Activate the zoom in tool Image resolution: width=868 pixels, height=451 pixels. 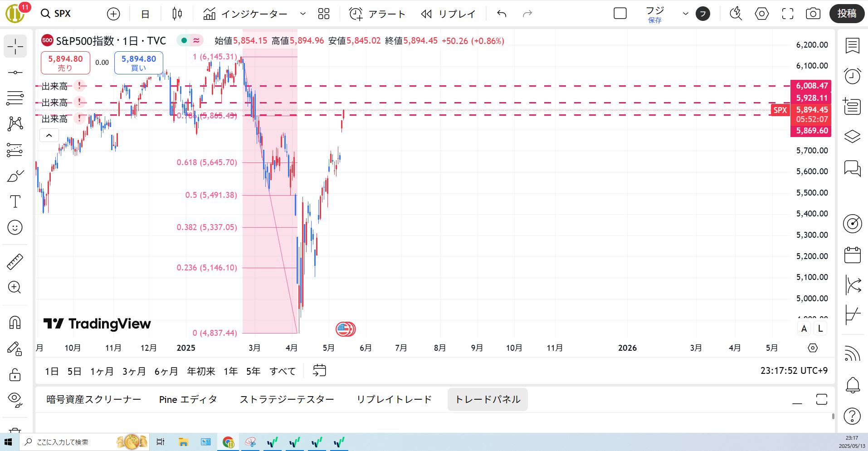point(15,287)
